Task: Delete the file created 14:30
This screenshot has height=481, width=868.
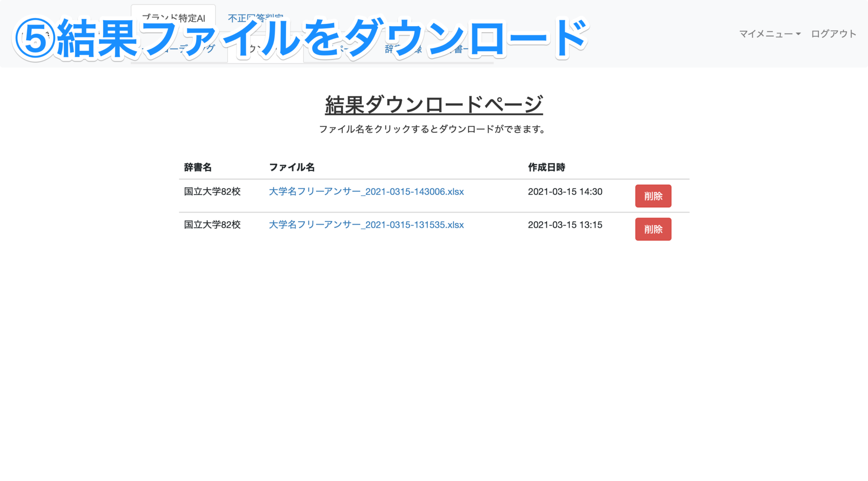Action: 653,196
